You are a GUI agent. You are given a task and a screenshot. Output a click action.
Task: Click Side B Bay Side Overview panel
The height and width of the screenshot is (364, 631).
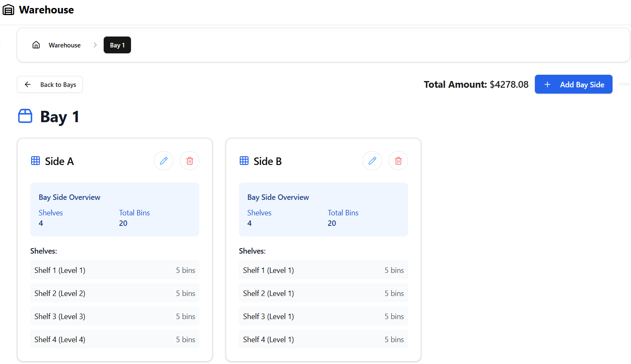click(x=323, y=209)
